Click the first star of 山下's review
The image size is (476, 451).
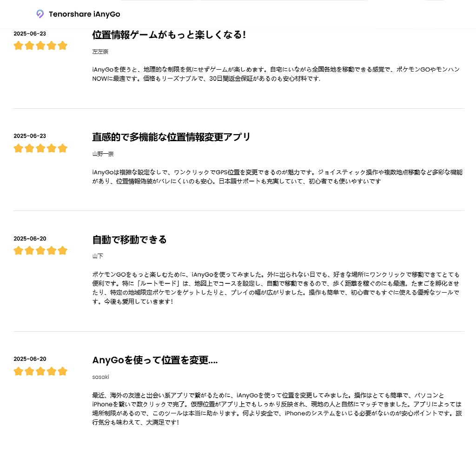[x=18, y=250]
